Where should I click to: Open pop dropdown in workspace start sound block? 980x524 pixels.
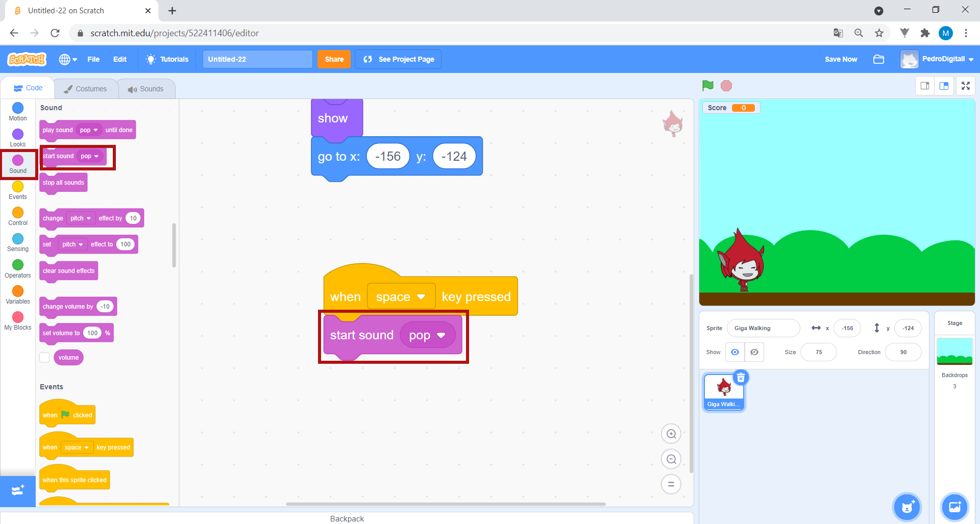pyautogui.click(x=427, y=335)
